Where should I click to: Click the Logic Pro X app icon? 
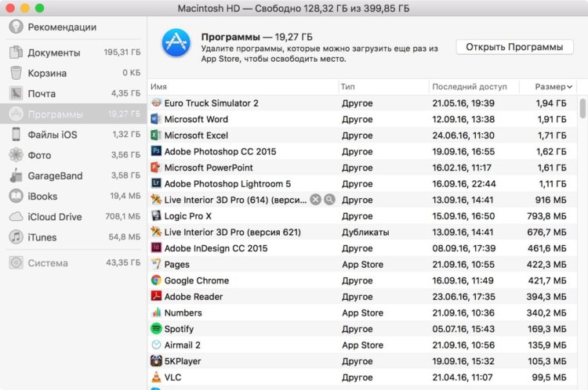[x=156, y=215]
